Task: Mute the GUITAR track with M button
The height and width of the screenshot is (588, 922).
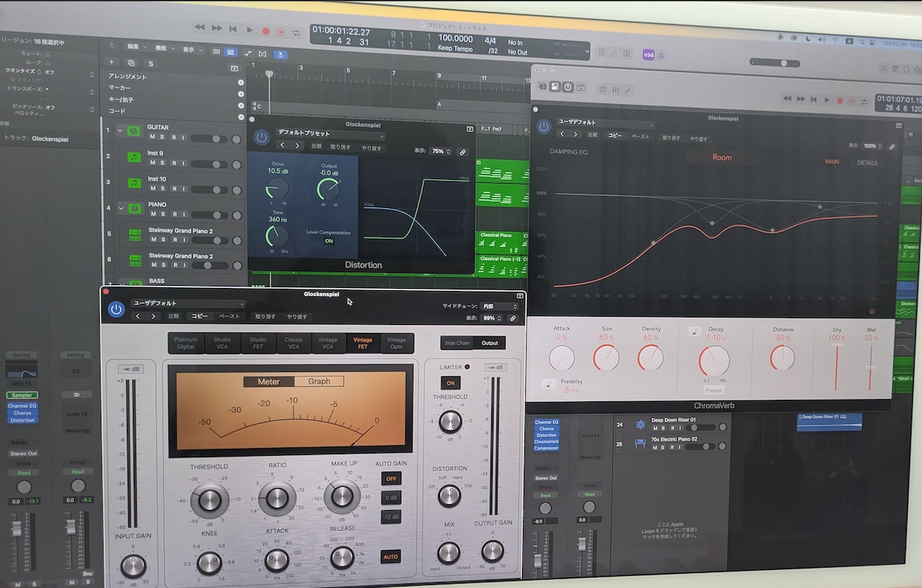Action: point(153,137)
